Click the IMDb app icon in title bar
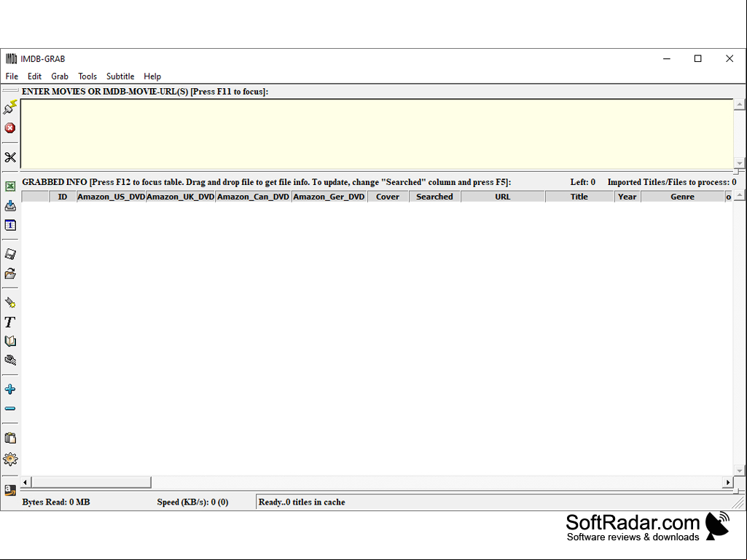Image resolution: width=747 pixels, height=560 pixels. tap(11, 58)
